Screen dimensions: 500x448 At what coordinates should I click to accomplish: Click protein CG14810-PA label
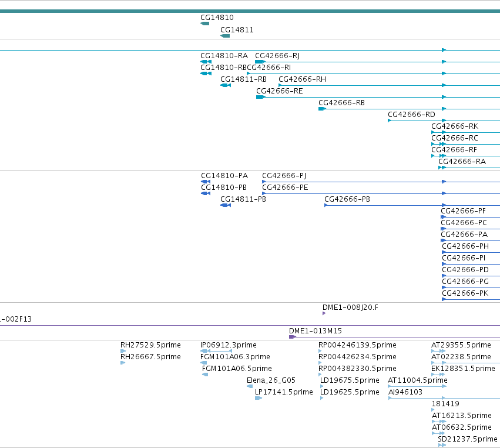[224, 176]
